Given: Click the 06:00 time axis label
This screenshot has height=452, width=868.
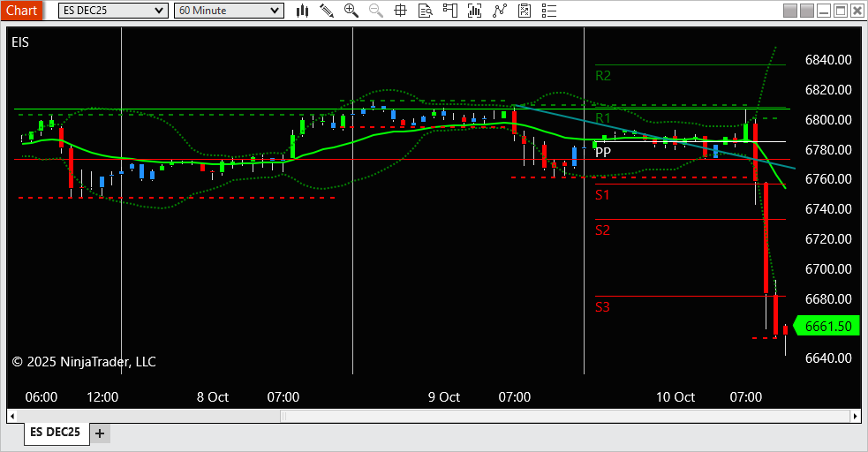Looking at the screenshot, I should 42,397.
